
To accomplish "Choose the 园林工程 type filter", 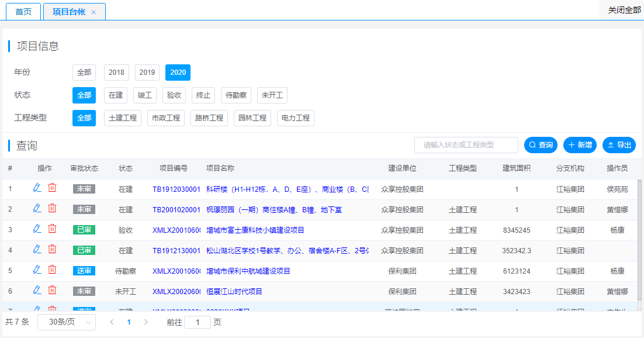I will 252,118.
